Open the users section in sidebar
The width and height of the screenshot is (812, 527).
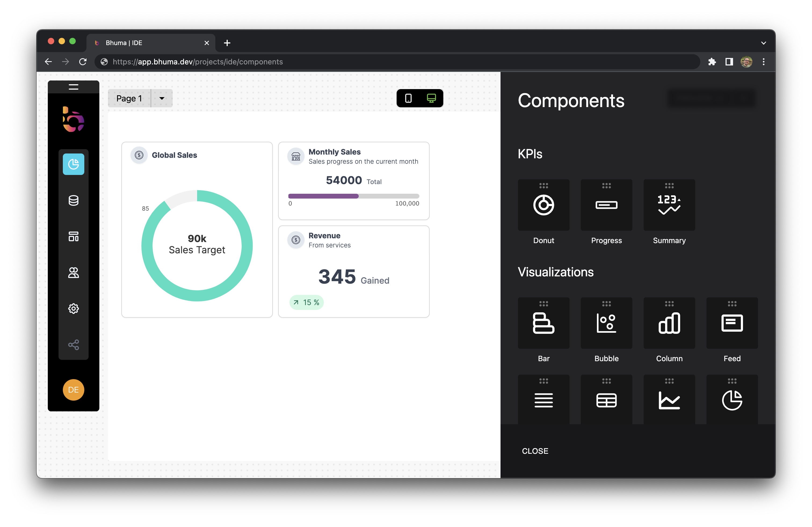click(73, 273)
